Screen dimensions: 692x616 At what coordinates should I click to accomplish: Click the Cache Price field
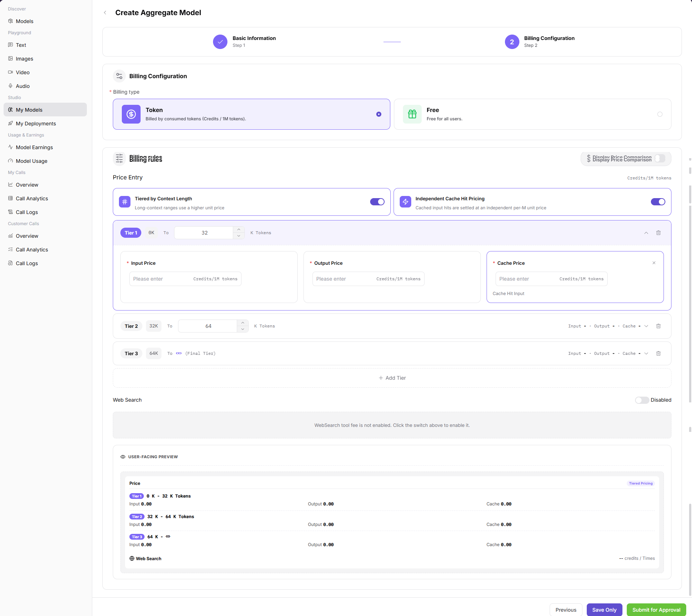click(x=551, y=279)
